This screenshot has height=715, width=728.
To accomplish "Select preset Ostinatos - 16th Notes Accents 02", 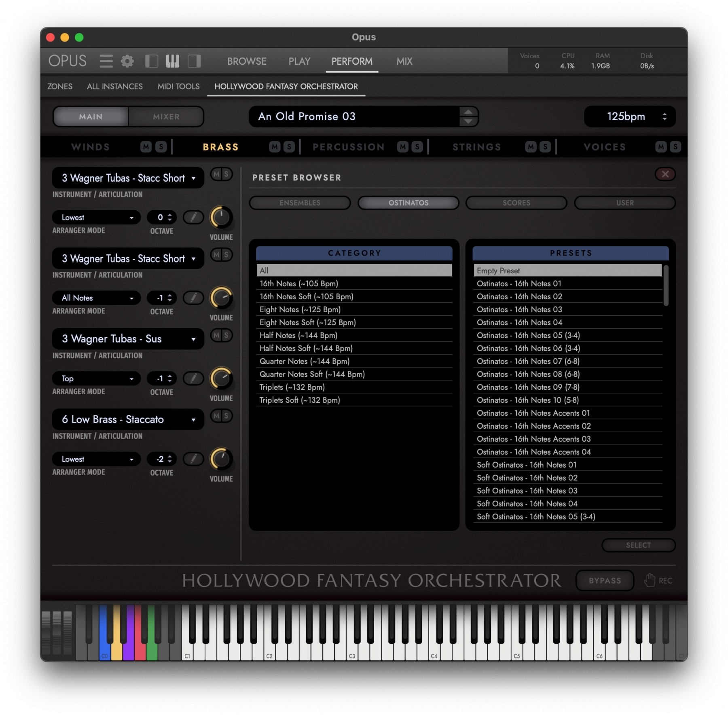I will 568,426.
